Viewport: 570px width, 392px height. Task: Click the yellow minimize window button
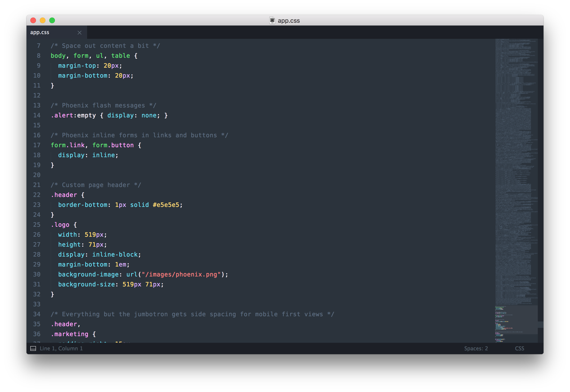43,20
